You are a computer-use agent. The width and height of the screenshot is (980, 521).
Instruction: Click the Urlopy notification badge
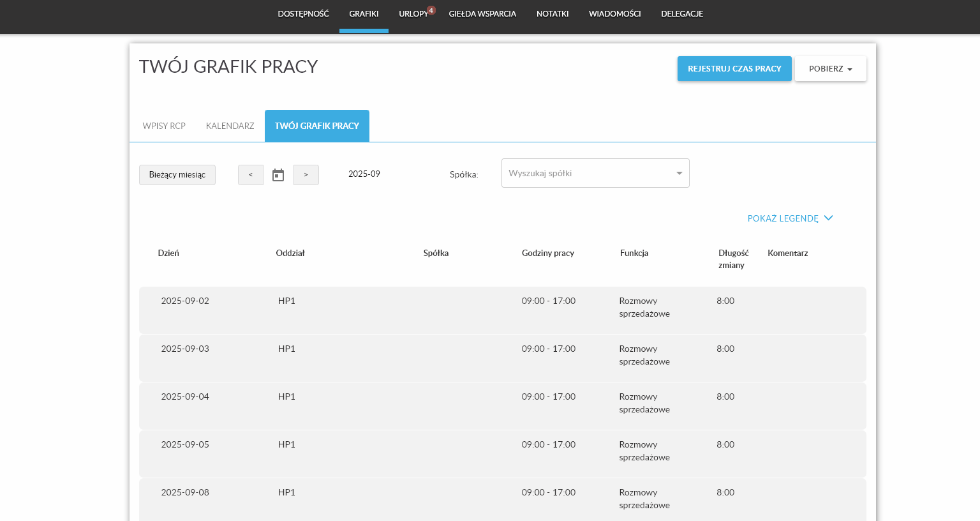tap(431, 10)
